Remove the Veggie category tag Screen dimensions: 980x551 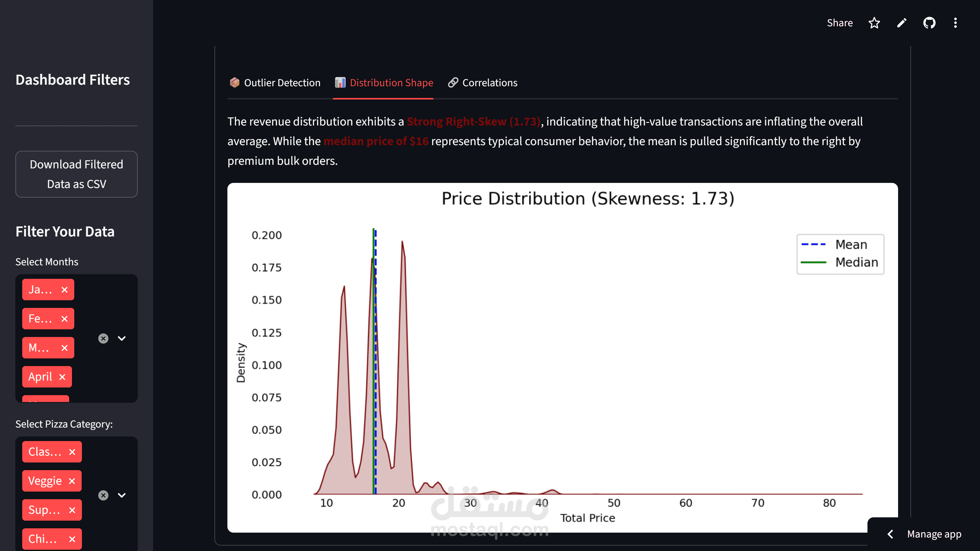[72, 481]
